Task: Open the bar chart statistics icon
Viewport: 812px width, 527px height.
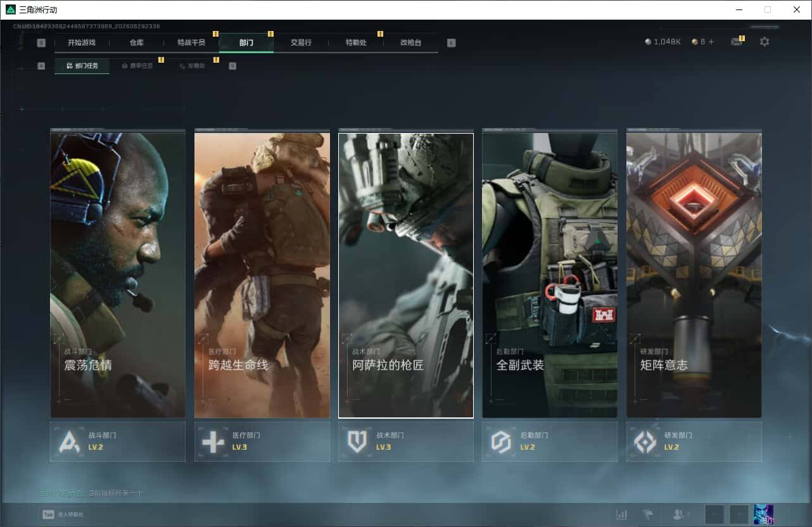Action: [622, 514]
